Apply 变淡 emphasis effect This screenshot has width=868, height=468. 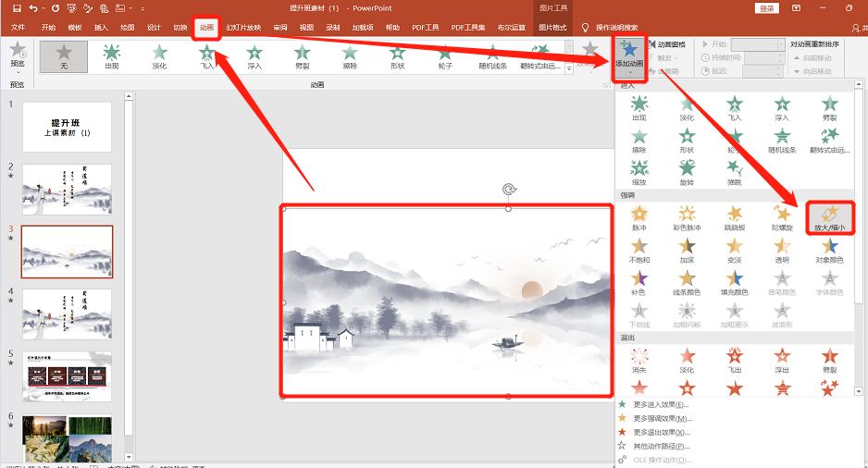(735, 251)
